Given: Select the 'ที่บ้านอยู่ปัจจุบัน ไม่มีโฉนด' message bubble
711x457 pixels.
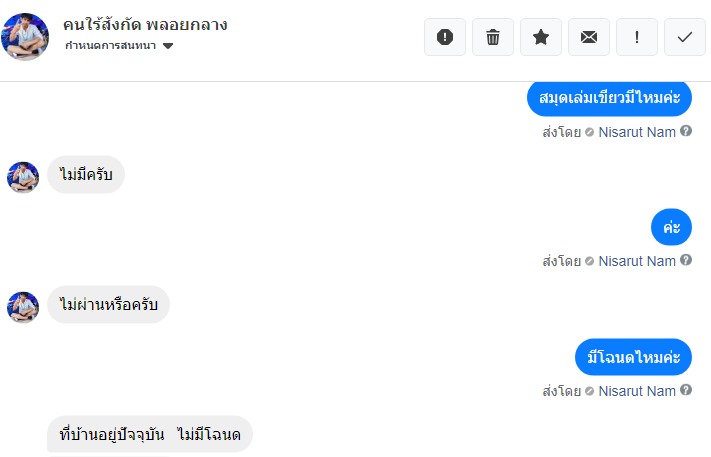Looking at the screenshot, I should pos(150,435).
